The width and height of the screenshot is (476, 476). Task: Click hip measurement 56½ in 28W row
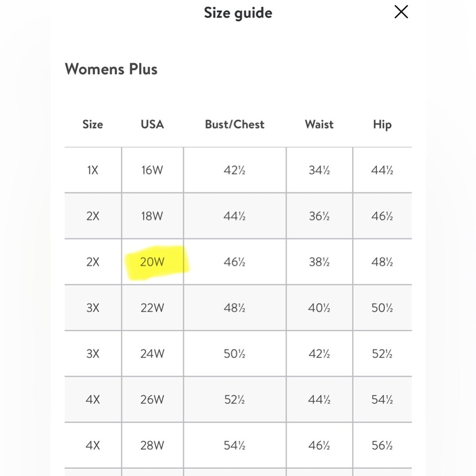[382, 446]
